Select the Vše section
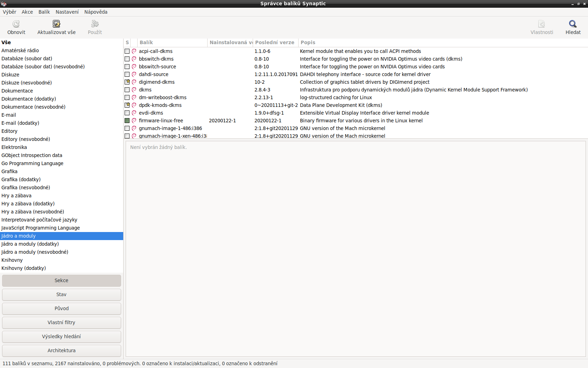The width and height of the screenshot is (588, 368). click(x=62, y=42)
